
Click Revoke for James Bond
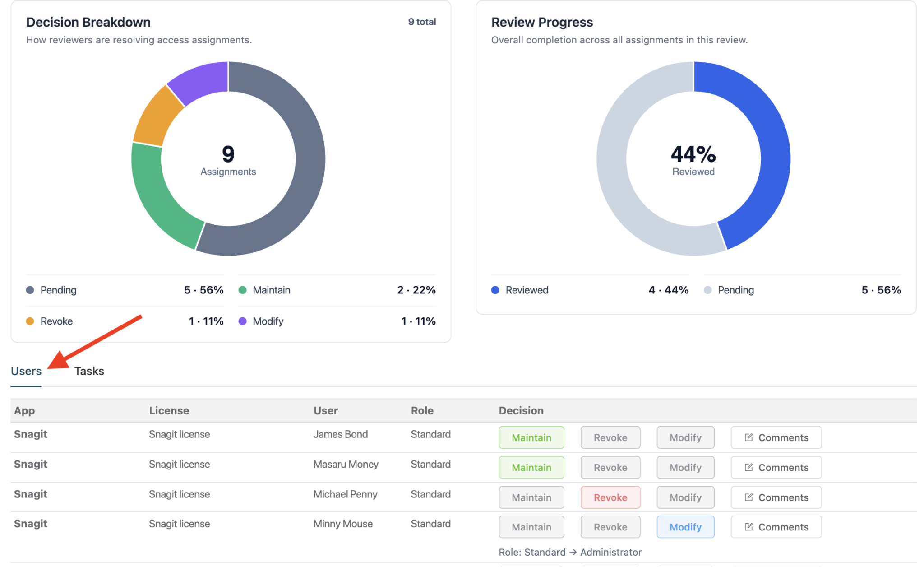point(610,437)
